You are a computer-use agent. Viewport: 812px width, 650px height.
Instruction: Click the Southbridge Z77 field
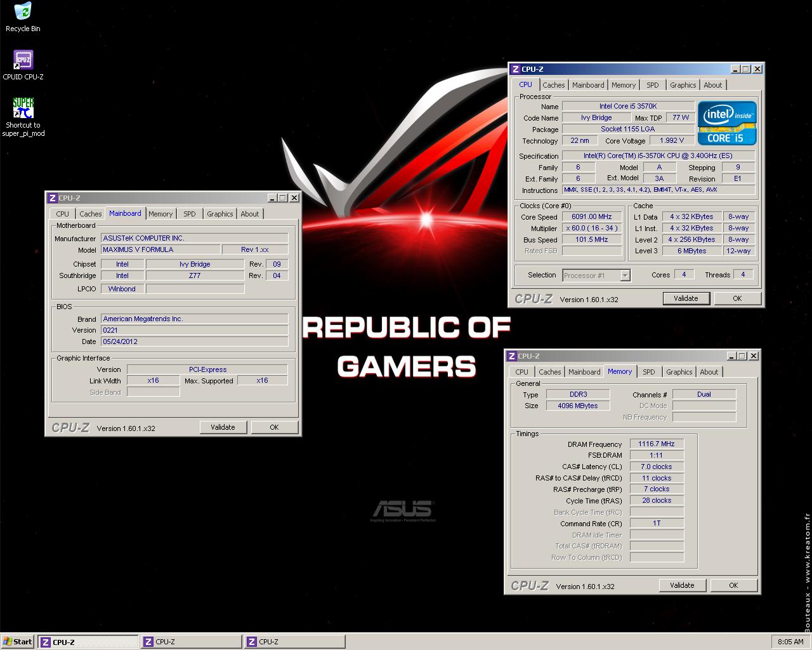point(195,275)
